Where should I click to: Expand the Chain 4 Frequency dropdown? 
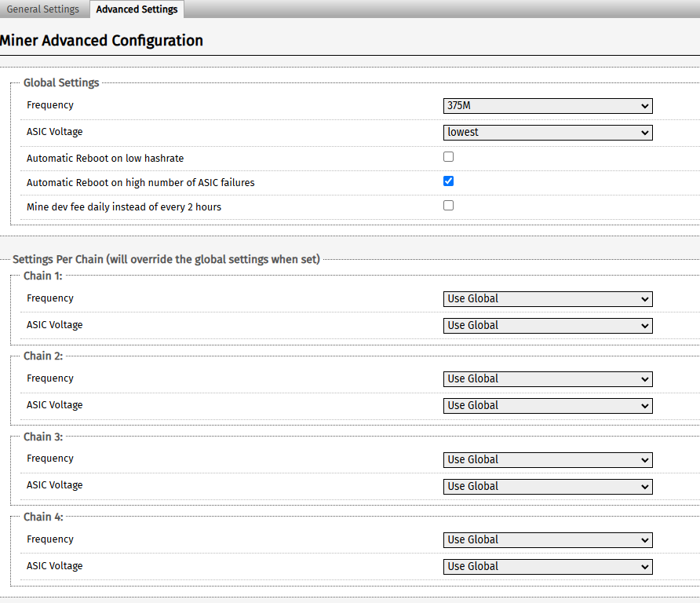[548, 540]
